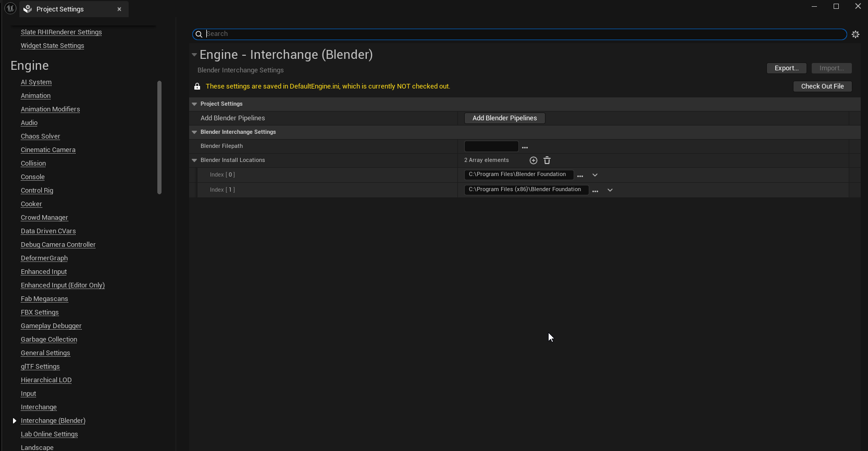
Task: Edit the C:\Program Files\Blender Foundation path
Action: pyautogui.click(x=519, y=175)
